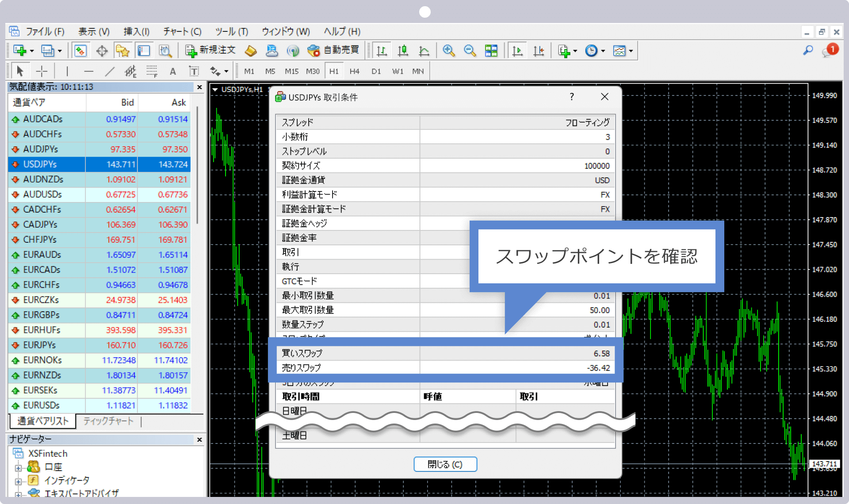Viewport: 849px width, 504px height.
Task: Select the EURGBPs symbol row
Action: [99, 315]
